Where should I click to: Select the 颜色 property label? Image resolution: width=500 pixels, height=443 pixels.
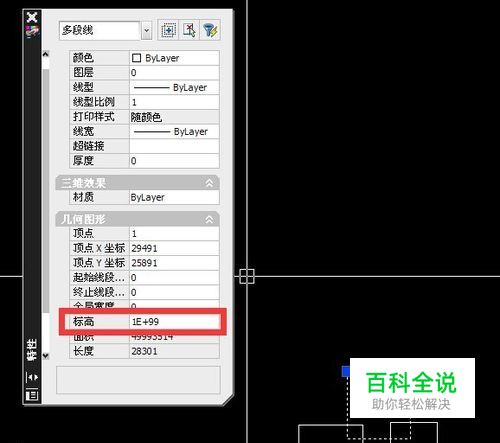[x=83, y=58]
